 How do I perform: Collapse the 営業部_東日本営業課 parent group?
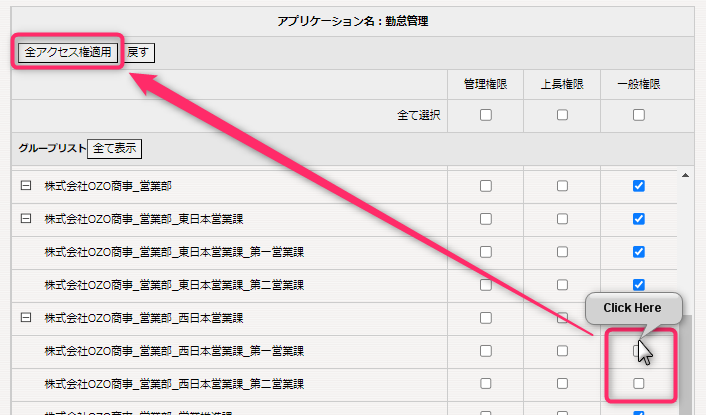tap(26, 219)
